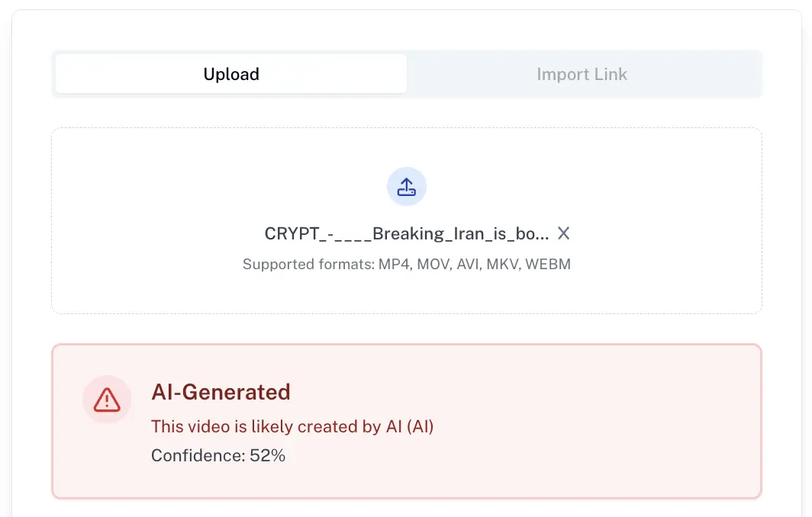Click the Confidence label in the result
Viewport: 812px width, 517px height.
click(197, 456)
